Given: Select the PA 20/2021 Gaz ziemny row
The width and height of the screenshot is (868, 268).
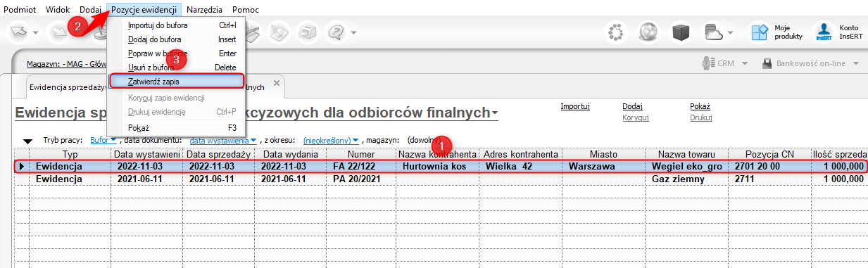Looking at the screenshot, I should pos(441,179).
